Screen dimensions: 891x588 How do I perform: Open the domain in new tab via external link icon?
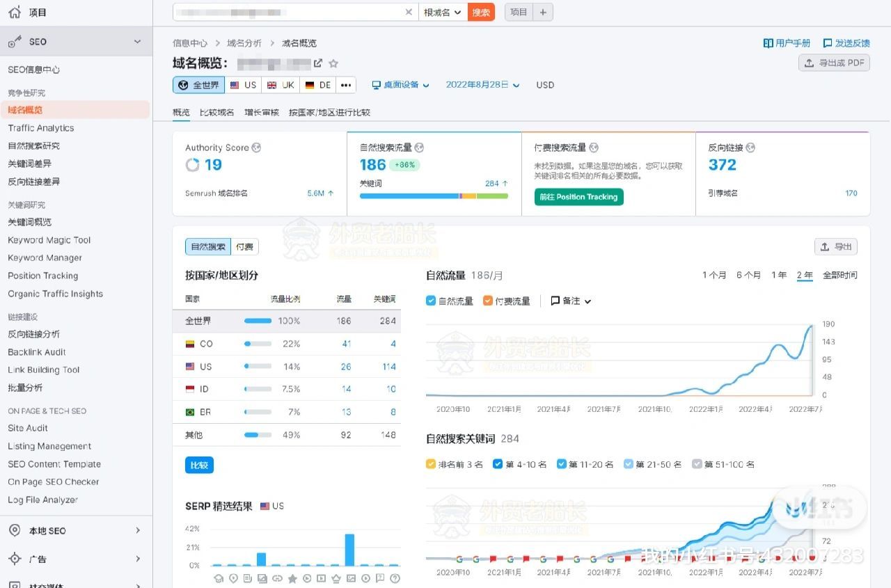[320, 63]
